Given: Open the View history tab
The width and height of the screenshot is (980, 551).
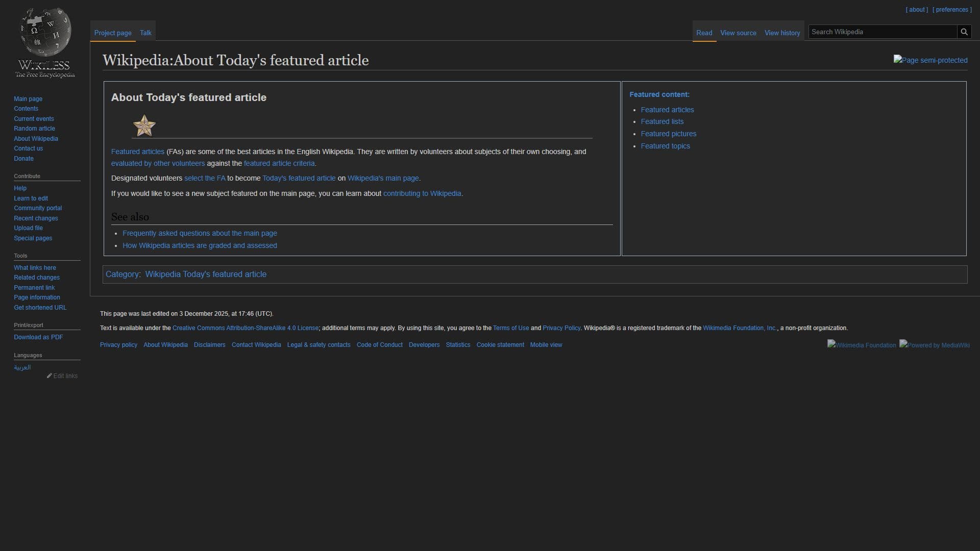Looking at the screenshot, I should click(x=782, y=33).
